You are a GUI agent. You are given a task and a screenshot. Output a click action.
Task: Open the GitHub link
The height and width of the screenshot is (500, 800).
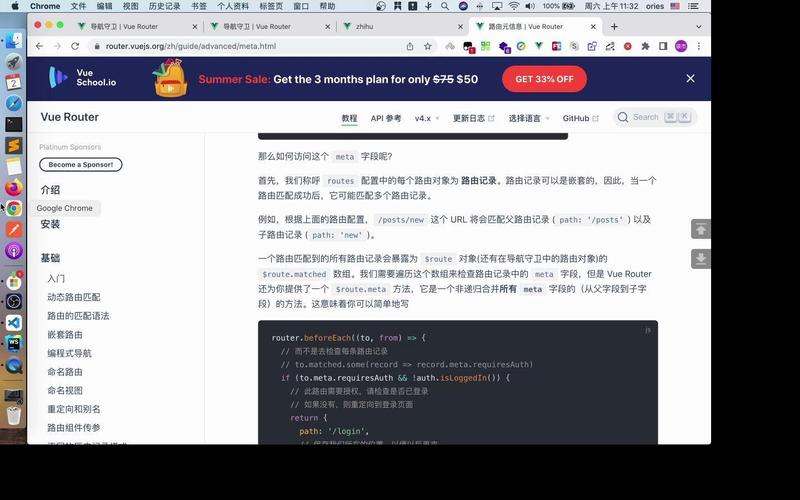pyautogui.click(x=580, y=118)
